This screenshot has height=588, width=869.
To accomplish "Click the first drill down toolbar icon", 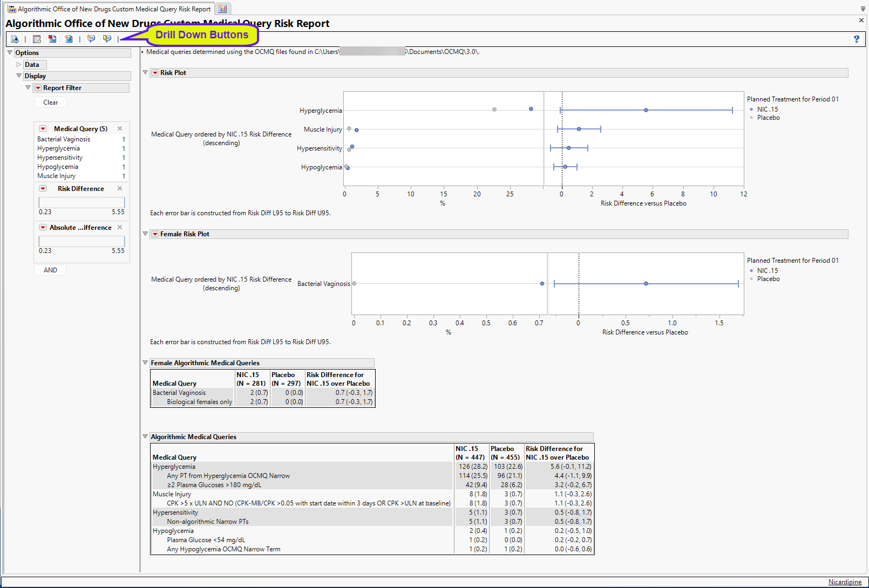I will (x=15, y=39).
